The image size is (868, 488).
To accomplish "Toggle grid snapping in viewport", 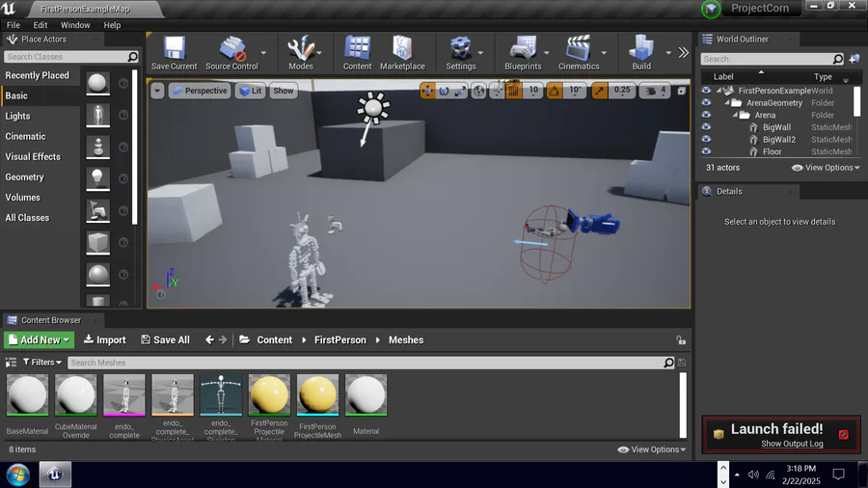I will tap(514, 91).
